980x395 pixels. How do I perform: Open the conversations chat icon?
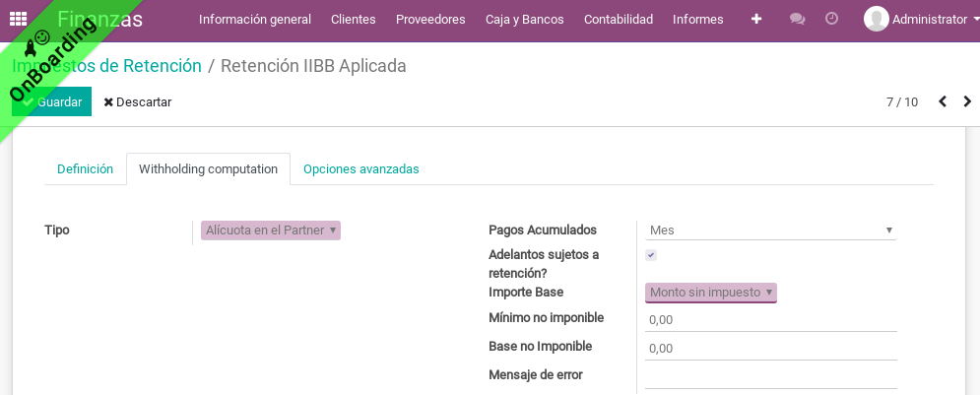(797, 20)
